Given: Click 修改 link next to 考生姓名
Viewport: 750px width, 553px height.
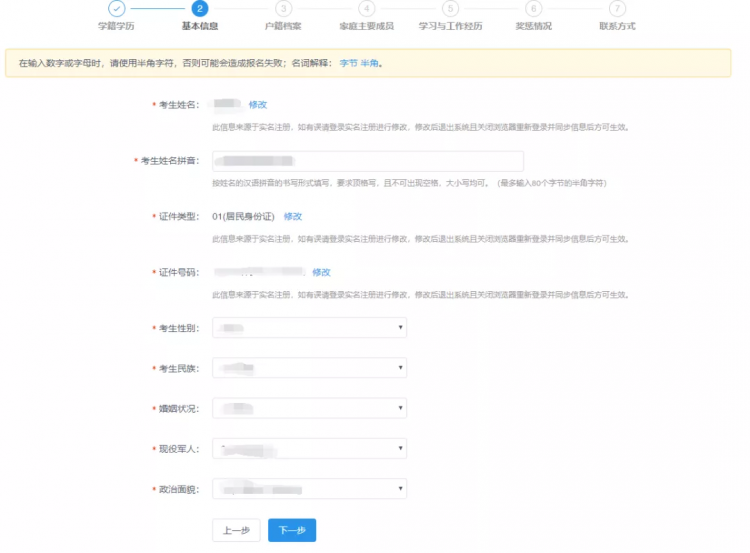Looking at the screenshot, I should coord(258,104).
